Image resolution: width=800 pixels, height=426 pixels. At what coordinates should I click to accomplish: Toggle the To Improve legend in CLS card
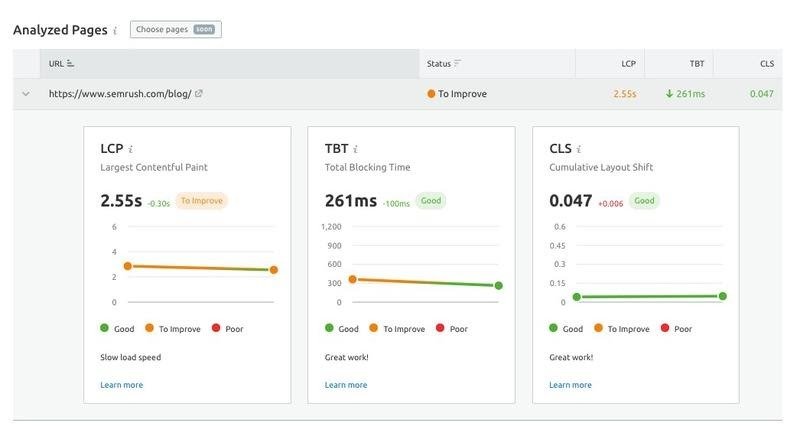[x=622, y=329]
